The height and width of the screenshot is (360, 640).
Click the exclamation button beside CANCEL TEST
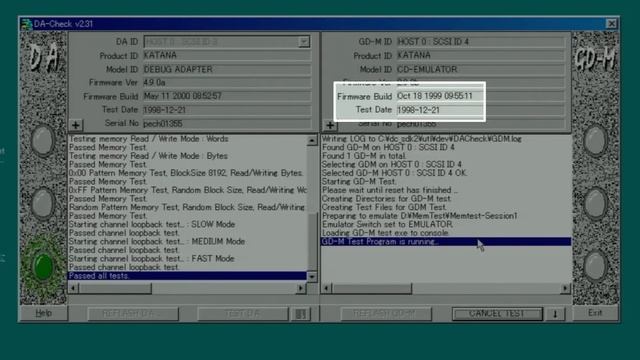pos(555,314)
